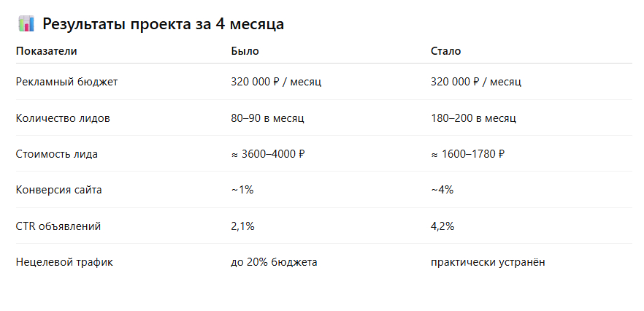Screen dimensions: 644x311
Task: Click the heading "Результаты проекта за 4 месяца"
Action: (163, 24)
